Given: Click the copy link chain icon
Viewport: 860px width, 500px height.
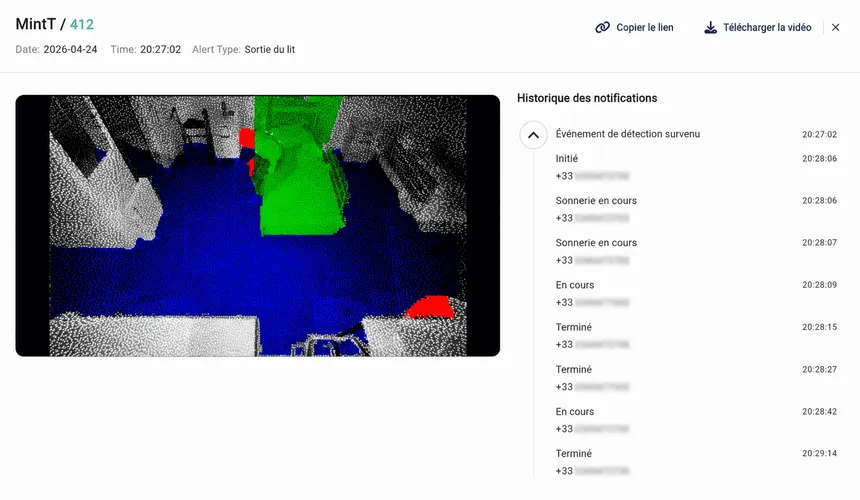Looking at the screenshot, I should 602,27.
